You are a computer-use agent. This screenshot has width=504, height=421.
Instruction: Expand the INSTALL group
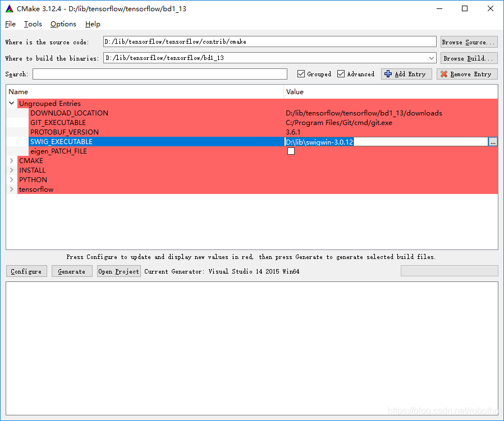(x=12, y=170)
